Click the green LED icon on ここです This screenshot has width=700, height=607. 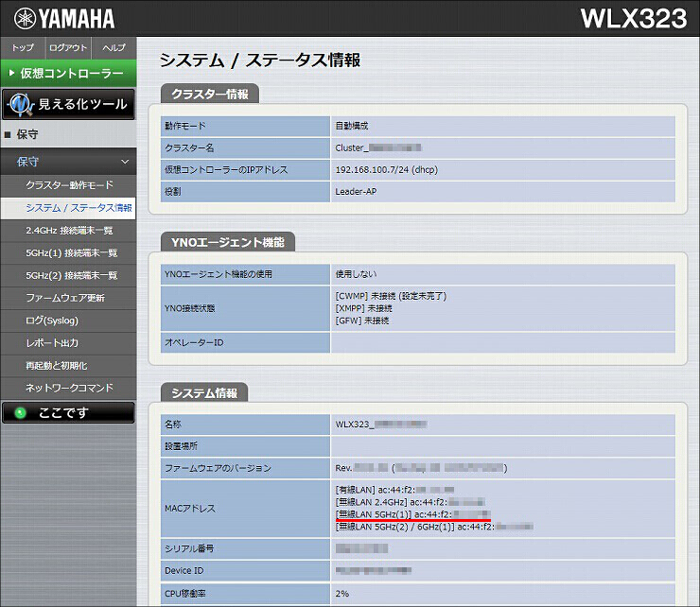tap(21, 413)
